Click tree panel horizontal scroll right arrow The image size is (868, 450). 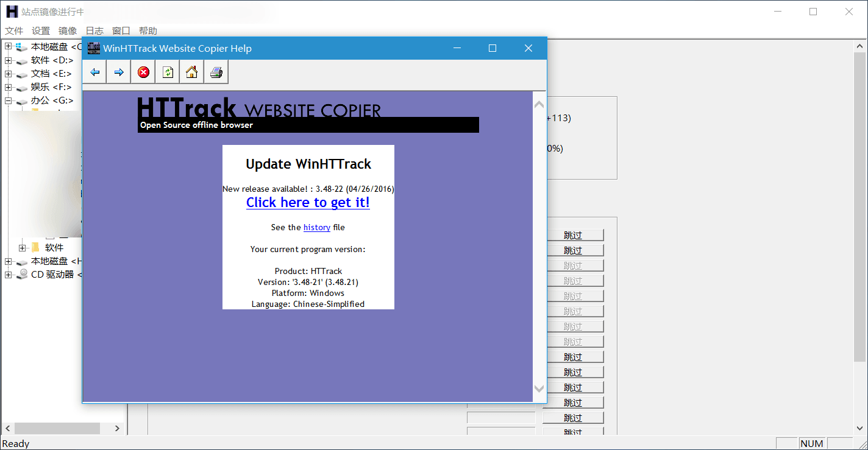pyautogui.click(x=118, y=429)
